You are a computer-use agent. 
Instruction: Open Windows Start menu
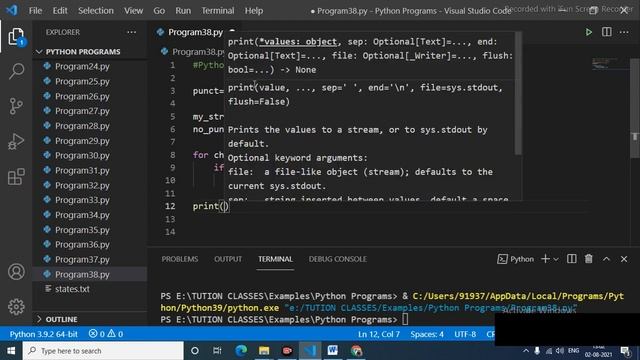click(11, 351)
